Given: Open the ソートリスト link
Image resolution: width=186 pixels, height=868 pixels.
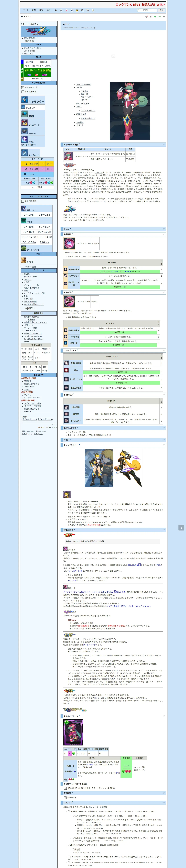Looking at the screenshot, I should pos(37,187).
